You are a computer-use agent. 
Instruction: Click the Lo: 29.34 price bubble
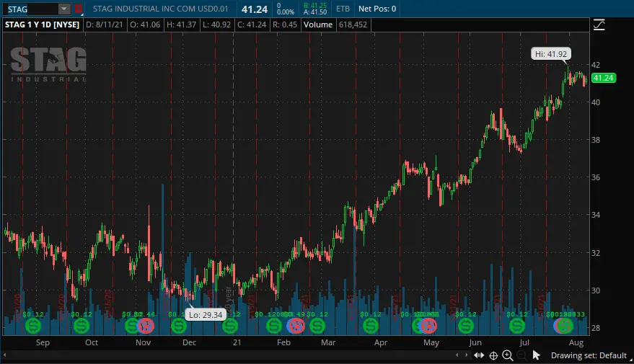tap(206, 315)
